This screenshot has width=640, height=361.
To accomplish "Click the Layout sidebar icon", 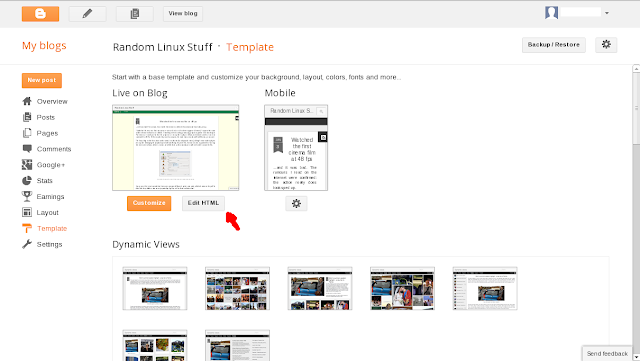I will [27, 212].
